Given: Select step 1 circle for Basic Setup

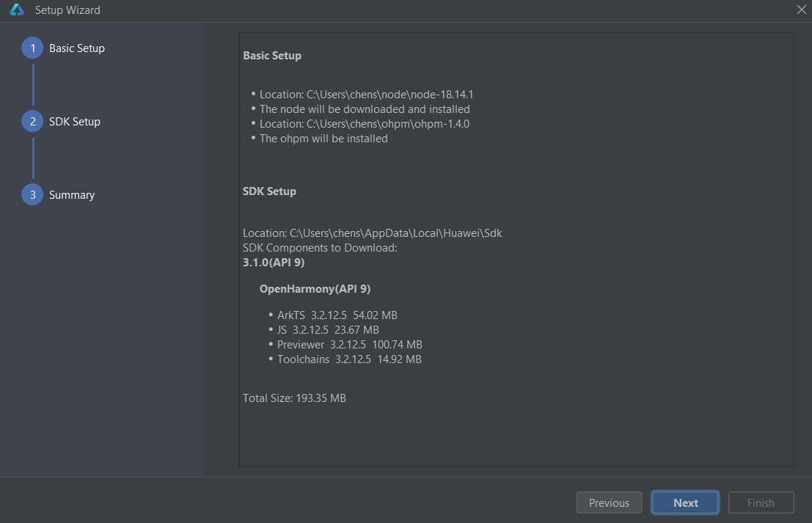Looking at the screenshot, I should 32,48.
